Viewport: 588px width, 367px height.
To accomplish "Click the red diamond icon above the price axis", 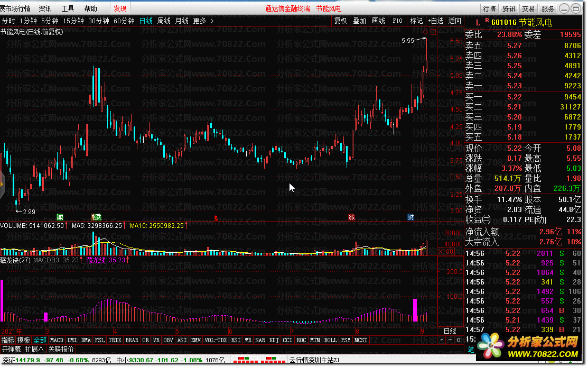I will (425, 32).
